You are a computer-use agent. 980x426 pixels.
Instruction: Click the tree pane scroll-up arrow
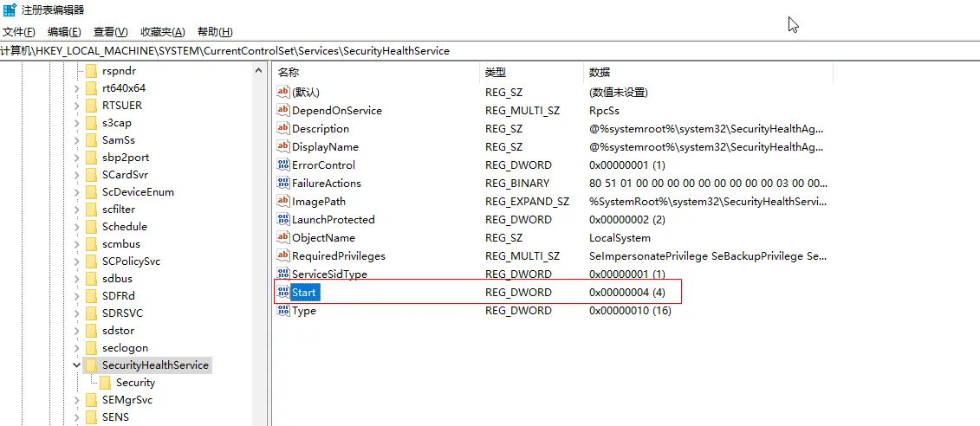(259, 70)
